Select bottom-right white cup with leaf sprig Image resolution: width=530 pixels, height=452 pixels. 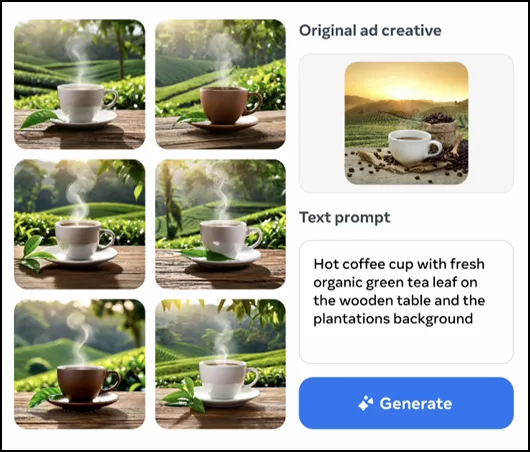[x=220, y=364]
